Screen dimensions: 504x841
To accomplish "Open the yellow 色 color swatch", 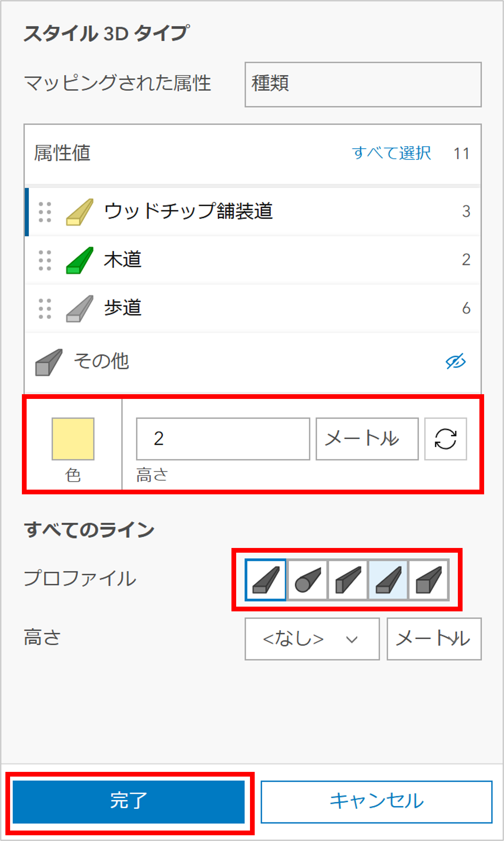I will 73,439.
